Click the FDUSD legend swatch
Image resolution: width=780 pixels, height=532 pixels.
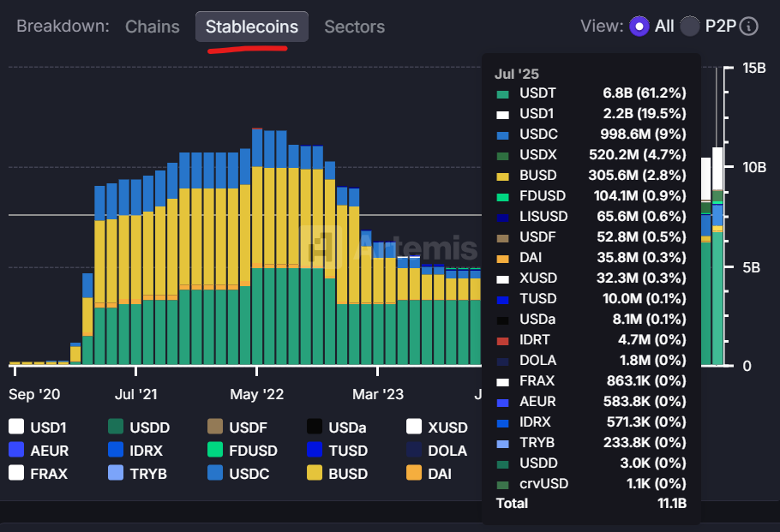215,450
